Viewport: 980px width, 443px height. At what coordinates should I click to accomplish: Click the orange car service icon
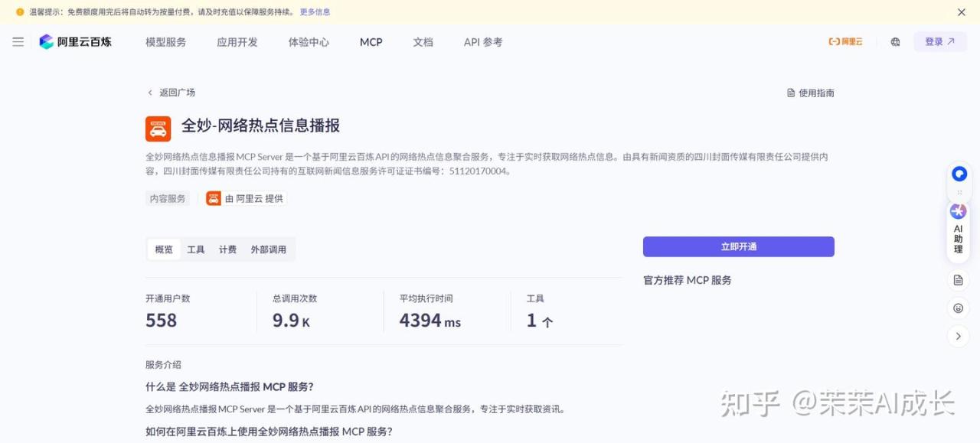(158, 129)
